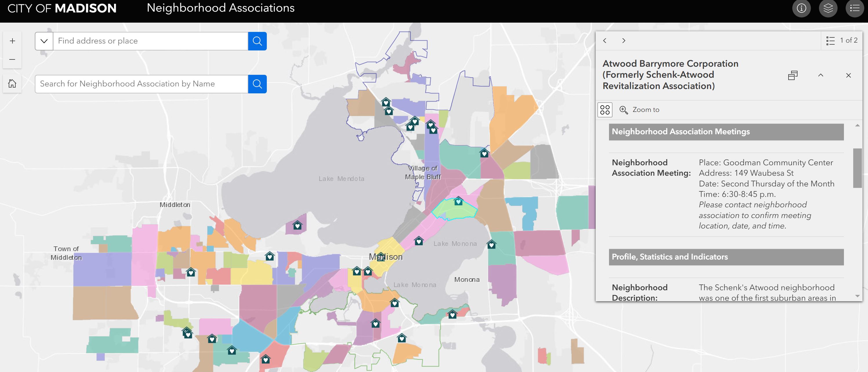
Task: Zoom in on the map with plus button
Action: pyautogui.click(x=12, y=41)
